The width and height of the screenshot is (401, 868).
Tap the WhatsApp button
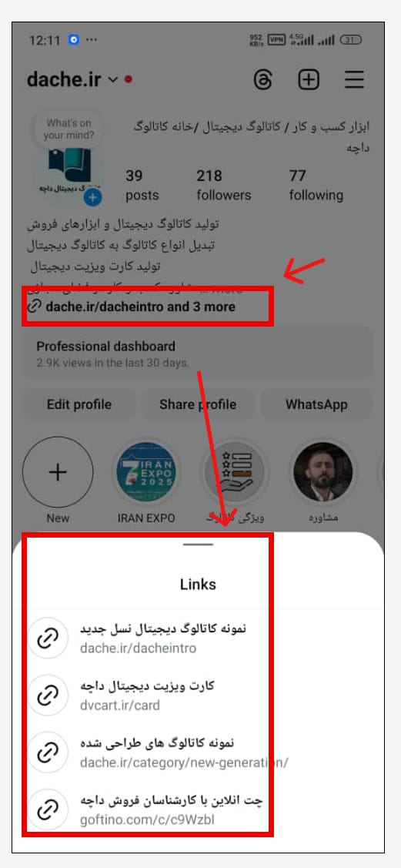(317, 404)
